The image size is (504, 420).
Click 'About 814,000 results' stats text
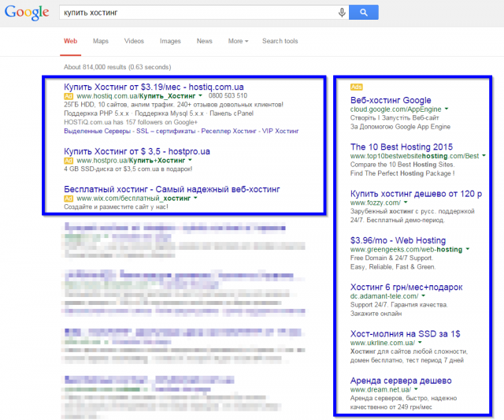point(117,67)
